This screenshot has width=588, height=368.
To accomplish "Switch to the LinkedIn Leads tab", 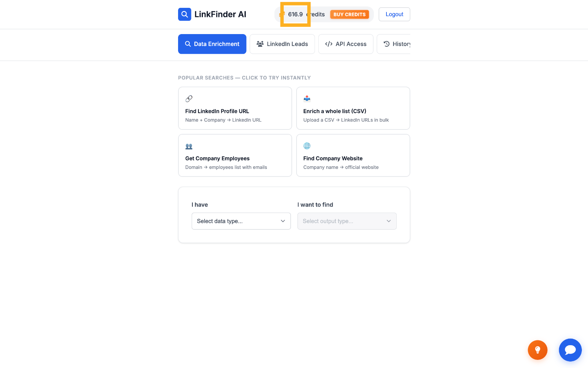I will click(x=282, y=44).
